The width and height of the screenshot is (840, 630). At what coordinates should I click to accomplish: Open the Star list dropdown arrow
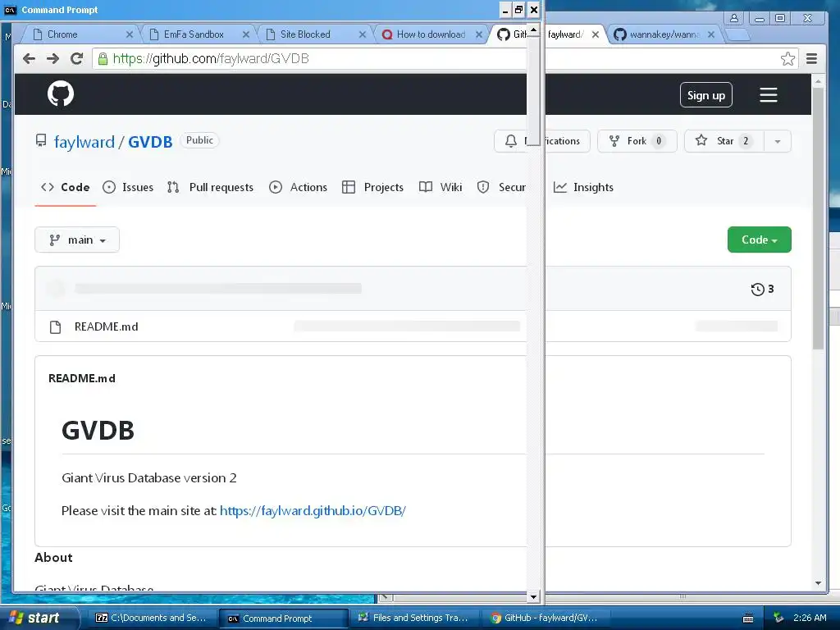pos(778,141)
